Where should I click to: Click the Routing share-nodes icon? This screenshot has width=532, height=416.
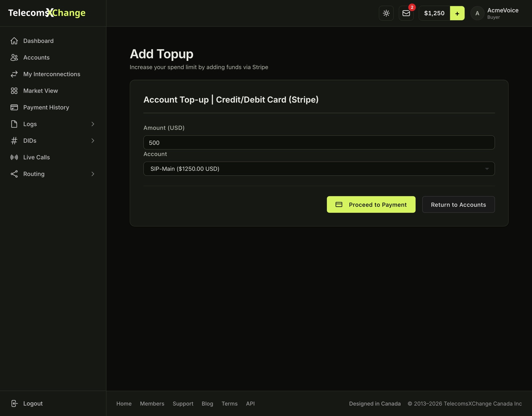point(14,174)
